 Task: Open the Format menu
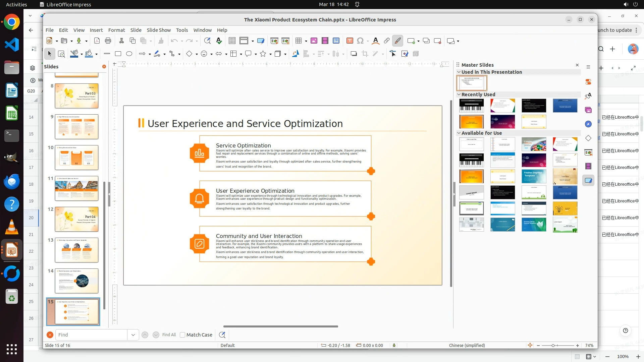[x=116, y=30]
